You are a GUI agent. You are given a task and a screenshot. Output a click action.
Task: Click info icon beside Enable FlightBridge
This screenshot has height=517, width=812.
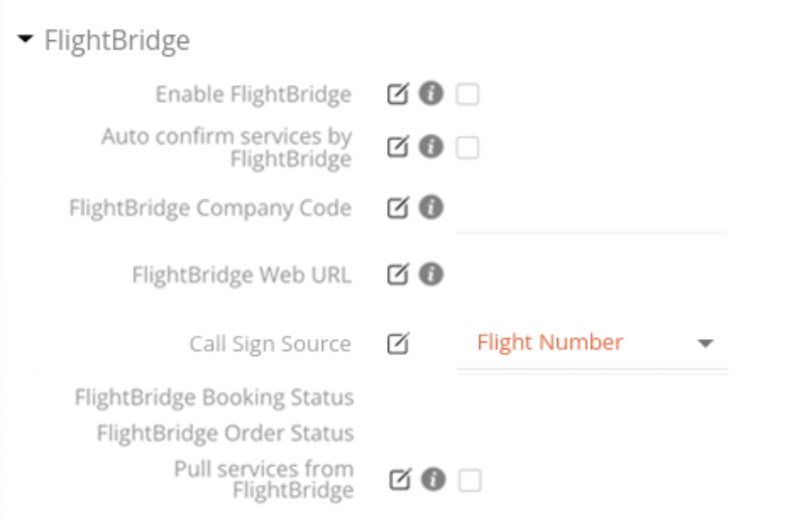coord(431,93)
